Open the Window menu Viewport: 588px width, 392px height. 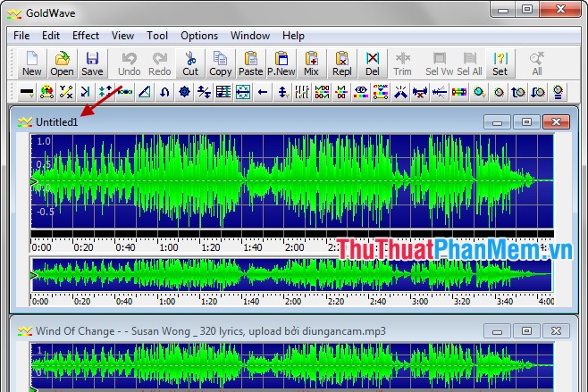[x=250, y=36]
